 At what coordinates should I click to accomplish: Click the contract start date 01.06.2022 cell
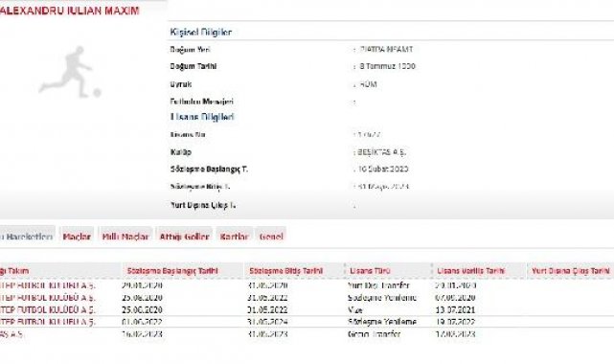click(142, 322)
